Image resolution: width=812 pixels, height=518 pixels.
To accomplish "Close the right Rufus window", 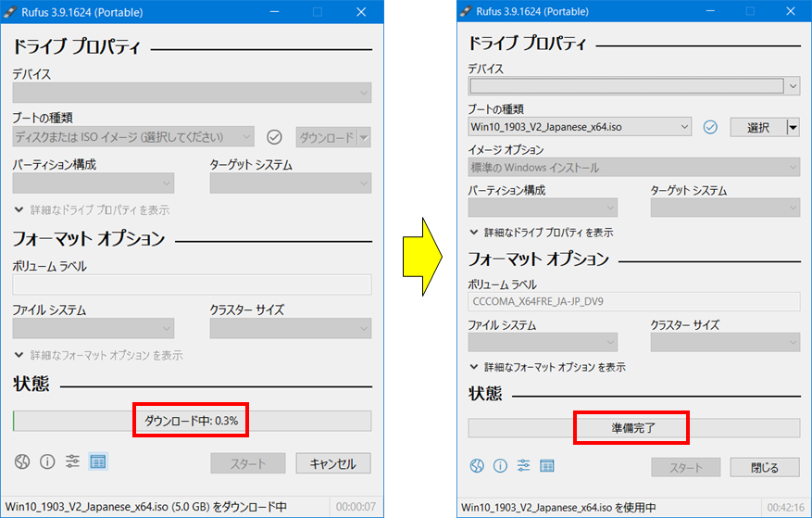I will [x=791, y=11].
